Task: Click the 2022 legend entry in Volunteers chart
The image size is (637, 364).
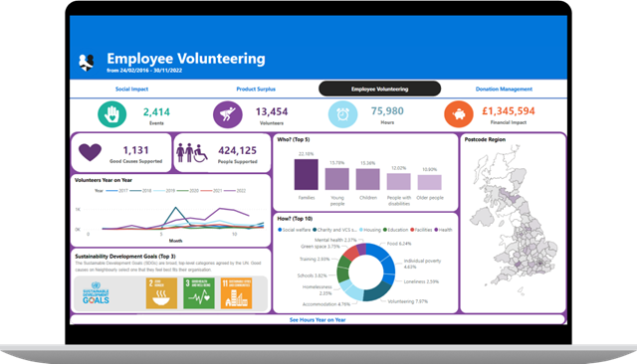Action: (235, 191)
